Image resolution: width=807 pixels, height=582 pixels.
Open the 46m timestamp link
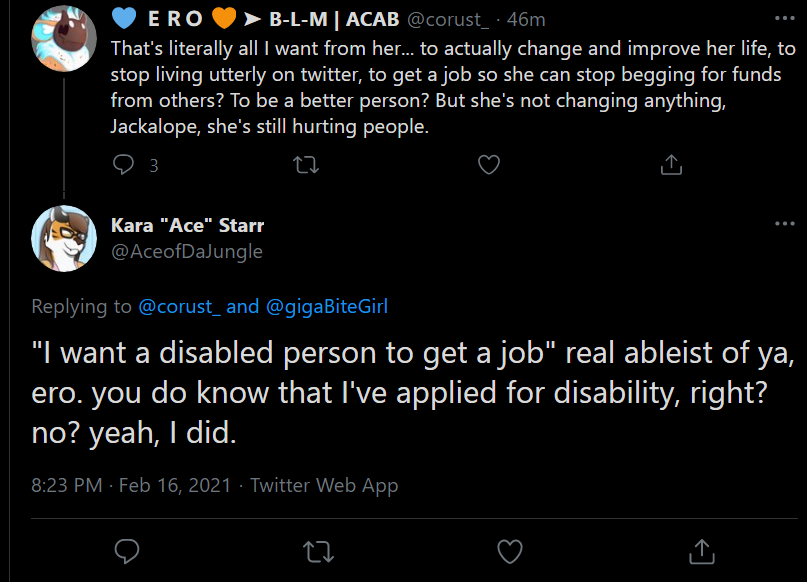coord(526,20)
